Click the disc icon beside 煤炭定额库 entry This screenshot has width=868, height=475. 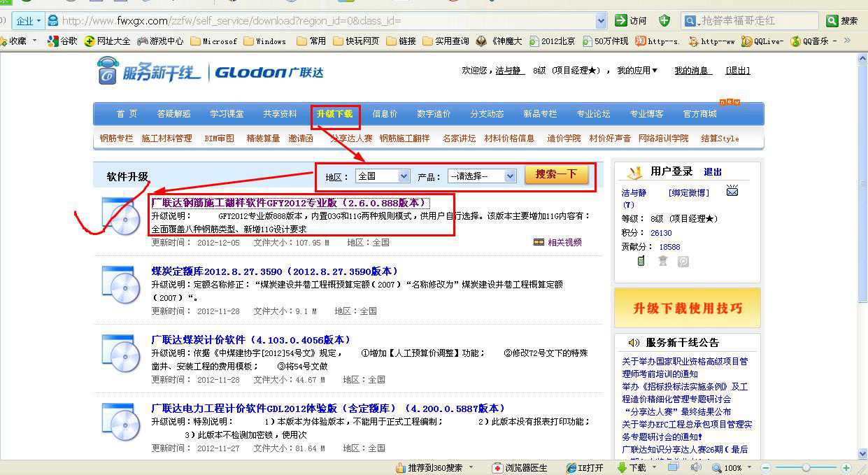[x=122, y=285]
